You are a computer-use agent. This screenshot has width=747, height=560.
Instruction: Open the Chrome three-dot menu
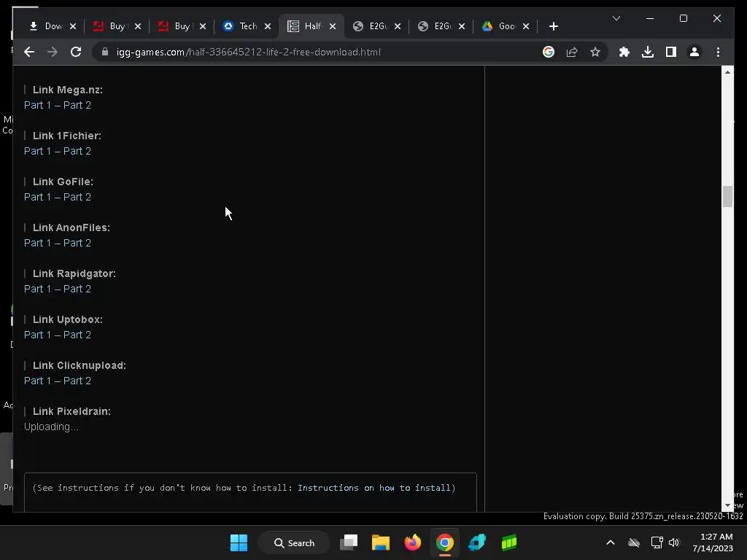pyautogui.click(x=718, y=52)
